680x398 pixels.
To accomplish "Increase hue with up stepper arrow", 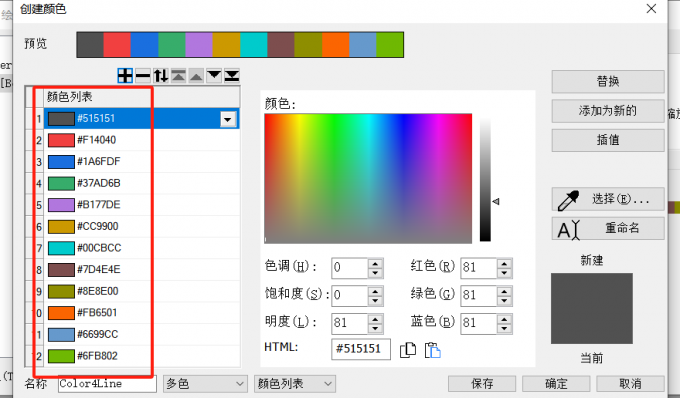I will (x=375, y=263).
